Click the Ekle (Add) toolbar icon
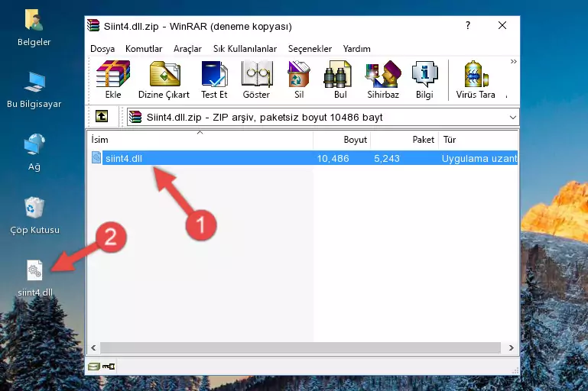 [x=113, y=74]
